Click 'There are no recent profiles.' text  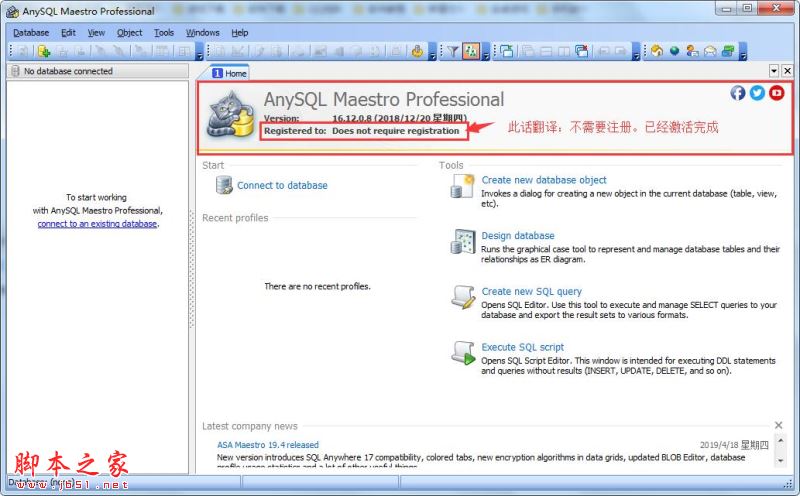317,286
